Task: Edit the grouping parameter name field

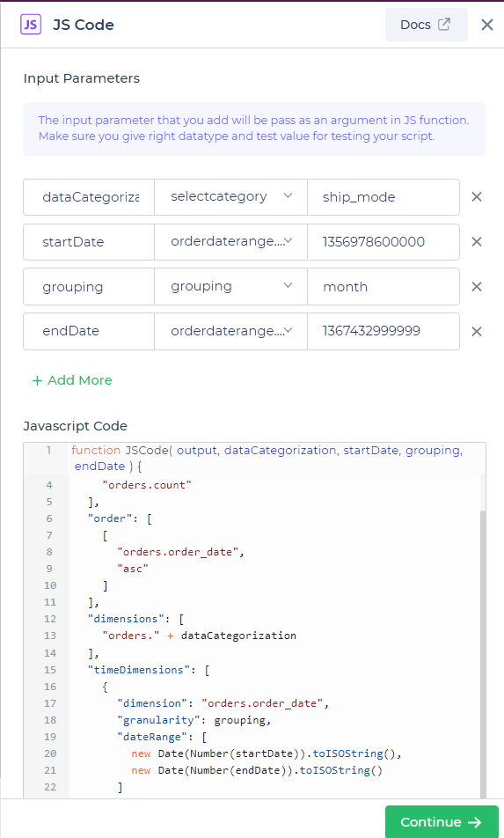Action: click(89, 287)
